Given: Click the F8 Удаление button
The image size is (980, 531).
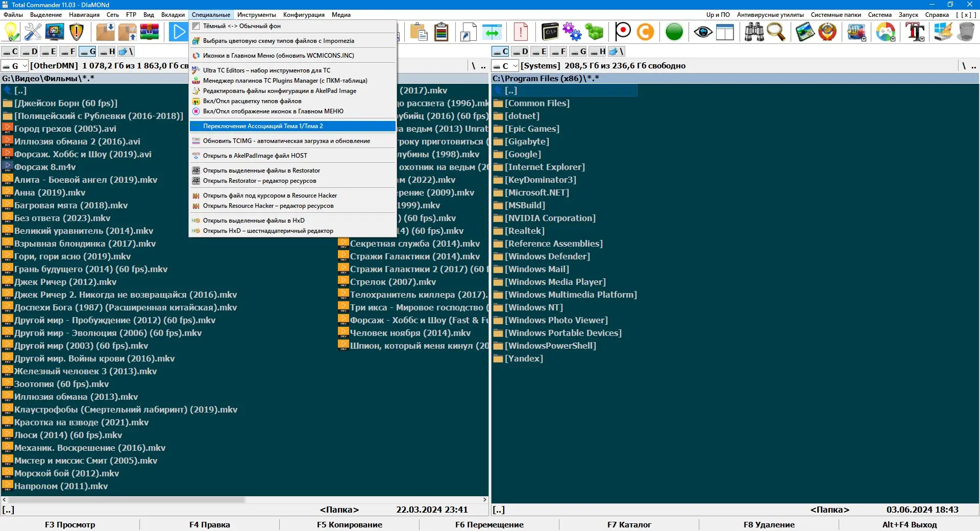Looking at the screenshot, I should [769, 524].
